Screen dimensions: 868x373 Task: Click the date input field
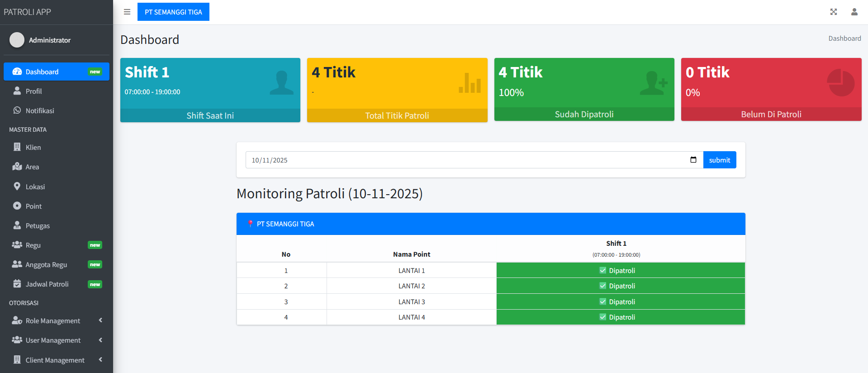(x=466, y=160)
